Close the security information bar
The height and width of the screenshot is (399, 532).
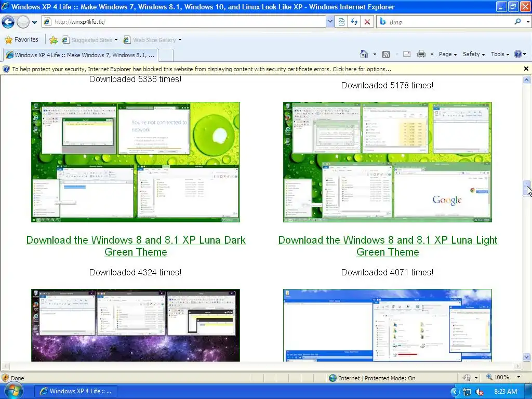[526, 69]
